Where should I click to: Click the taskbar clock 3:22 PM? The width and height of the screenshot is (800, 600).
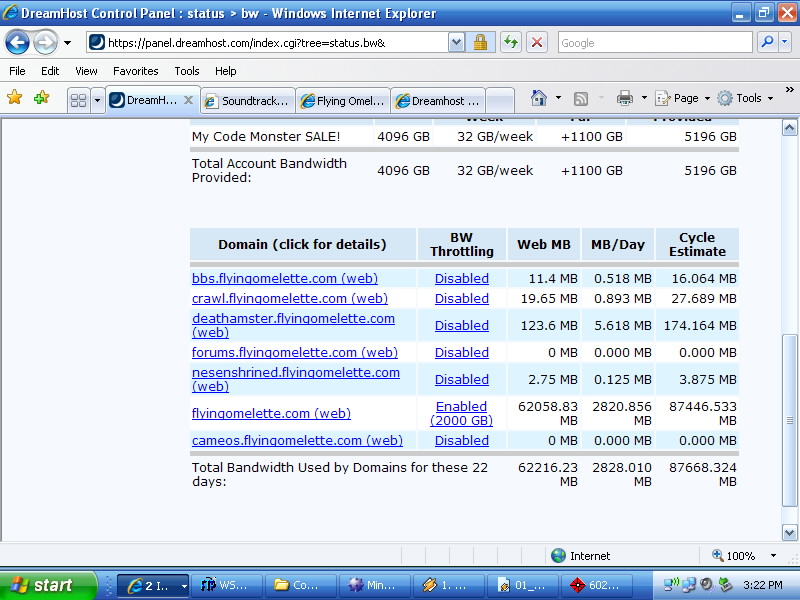tap(762, 585)
